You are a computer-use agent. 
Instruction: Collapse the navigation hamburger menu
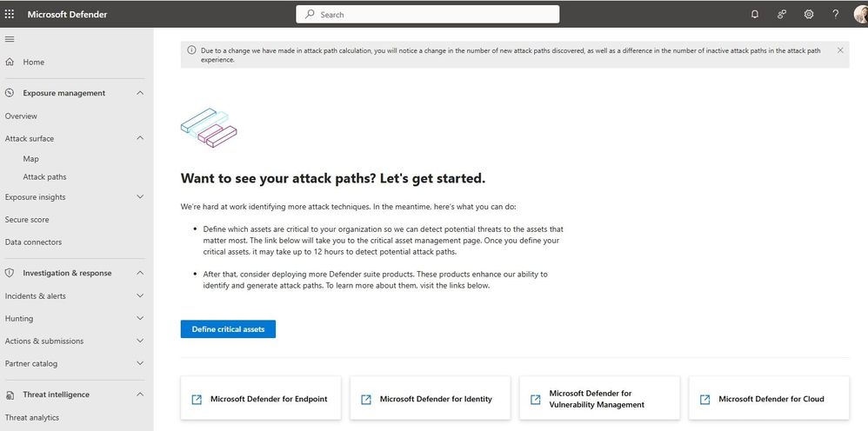coord(10,39)
